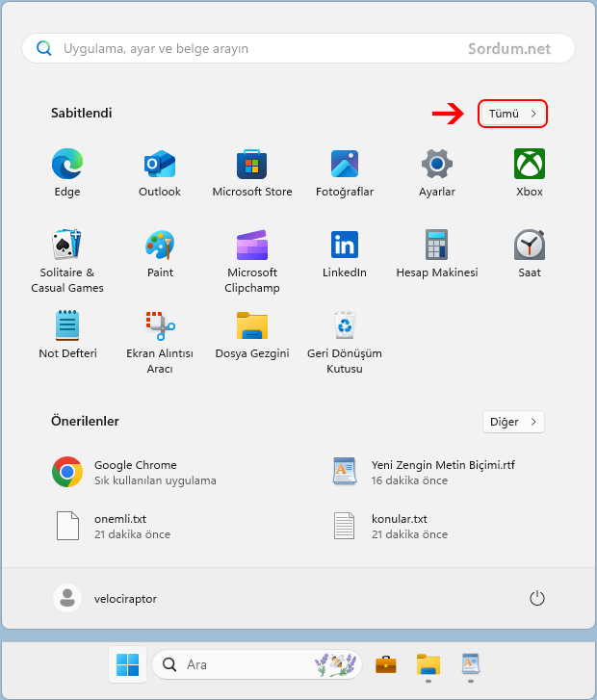Open the Fotoğraflar app
Image resolution: width=597 pixels, height=700 pixels.
[345, 173]
